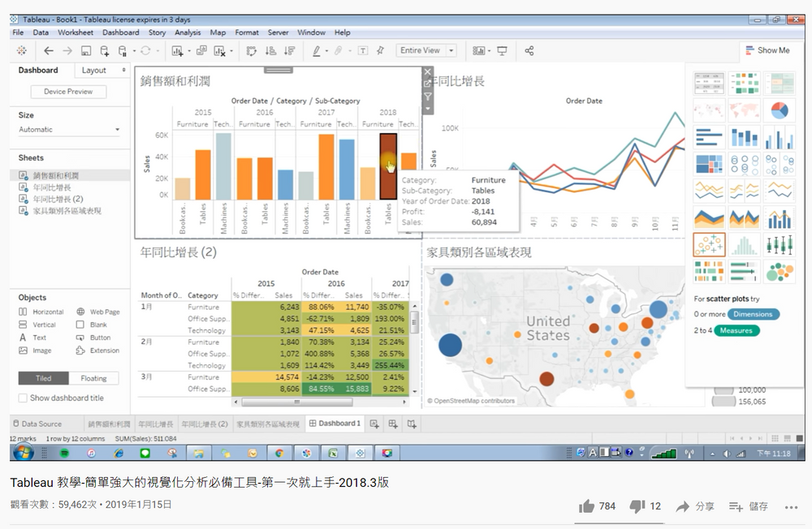Image resolution: width=812 pixels, height=529 pixels.
Task: Toggle the Show Me panel closed
Action: [x=767, y=49]
